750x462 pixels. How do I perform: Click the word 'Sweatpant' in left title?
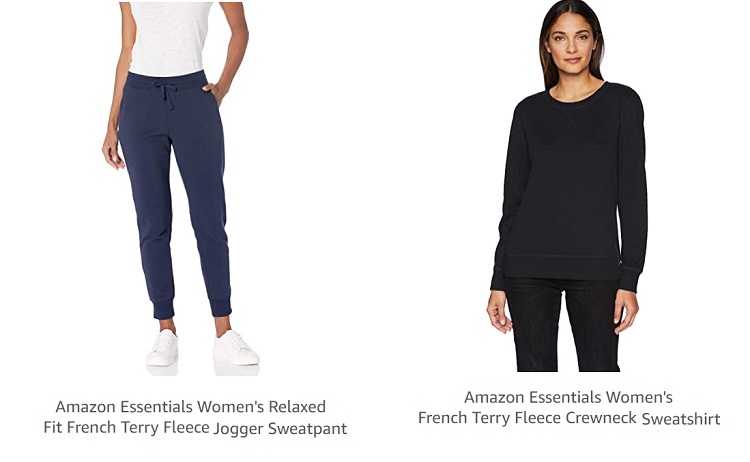308,428
